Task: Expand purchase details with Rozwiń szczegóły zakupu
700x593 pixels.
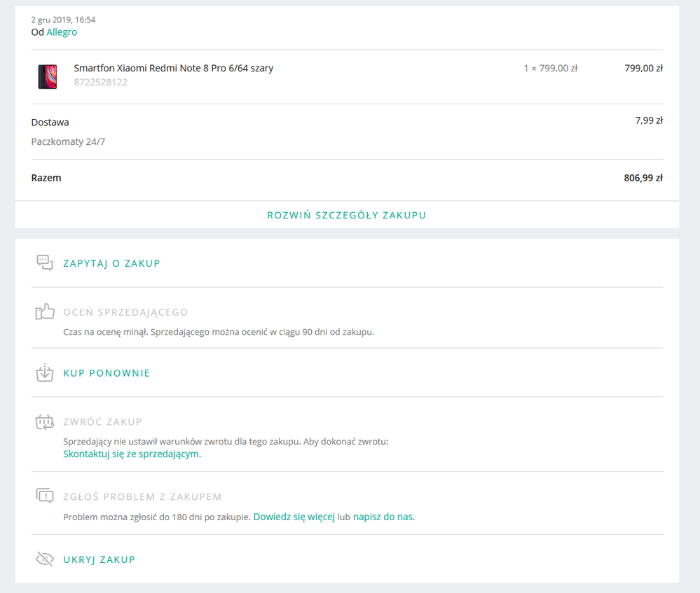Action: tap(347, 215)
